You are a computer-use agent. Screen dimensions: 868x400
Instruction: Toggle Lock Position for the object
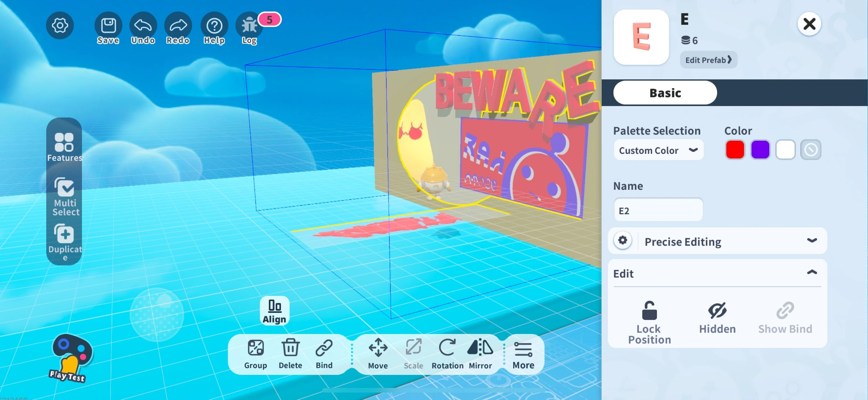[649, 322]
